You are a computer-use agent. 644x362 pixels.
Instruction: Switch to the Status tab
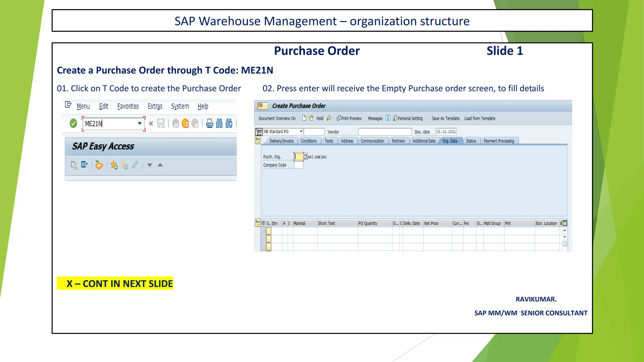click(x=471, y=141)
